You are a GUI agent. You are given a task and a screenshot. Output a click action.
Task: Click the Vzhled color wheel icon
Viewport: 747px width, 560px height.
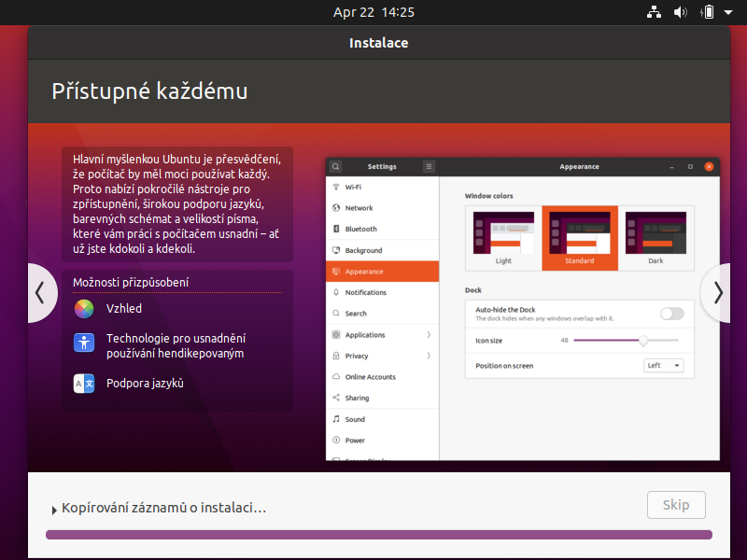pos(84,309)
